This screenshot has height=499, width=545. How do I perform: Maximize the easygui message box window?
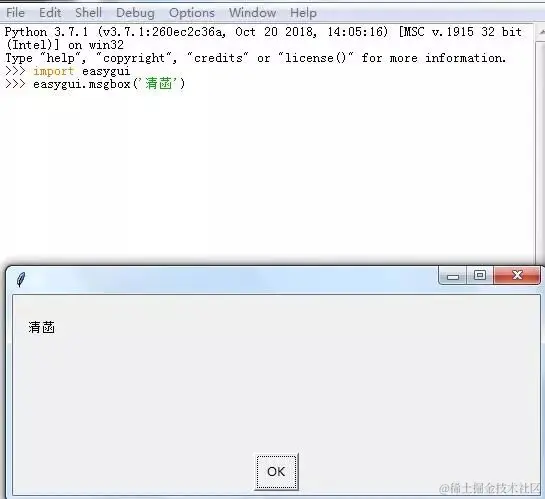[x=480, y=276]
